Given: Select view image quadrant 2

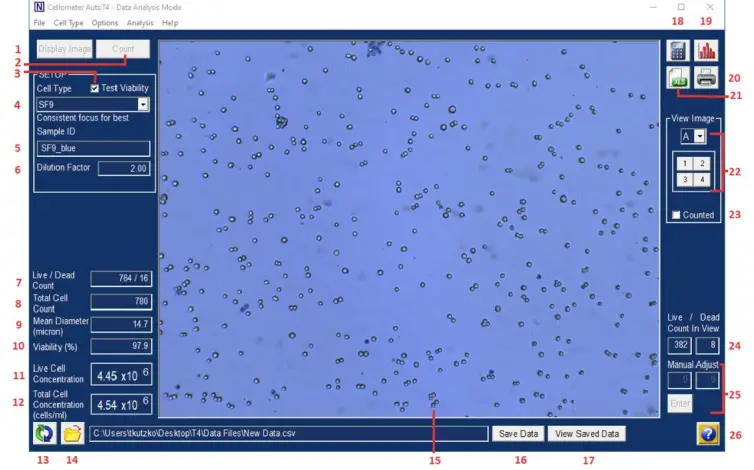Looking at the screenshot, I should [x=702, y=164].
